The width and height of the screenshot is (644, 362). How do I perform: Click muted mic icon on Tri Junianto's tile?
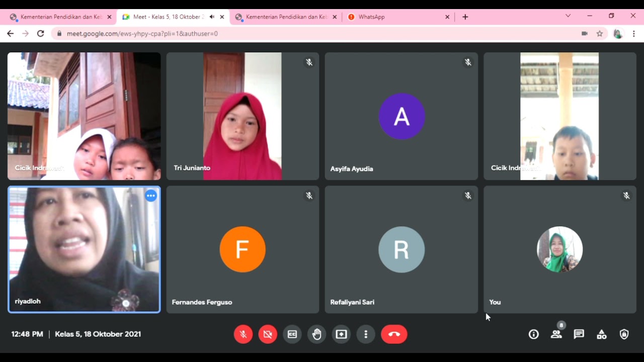[x=309, y=62]
